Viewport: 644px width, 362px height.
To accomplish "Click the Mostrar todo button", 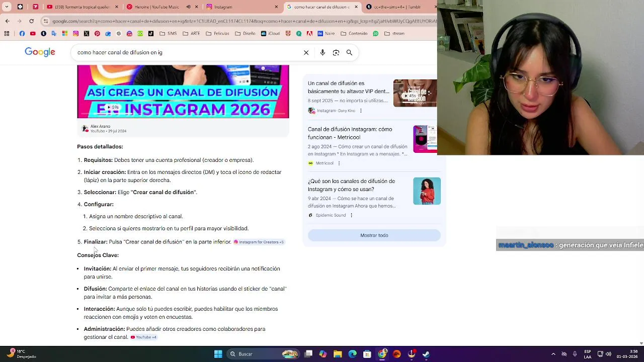I will pos(374,235).
